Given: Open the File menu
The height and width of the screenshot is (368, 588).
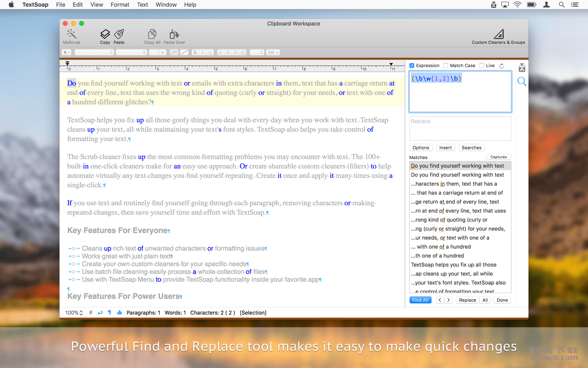Looking at the screenshot, I should 61,4.
